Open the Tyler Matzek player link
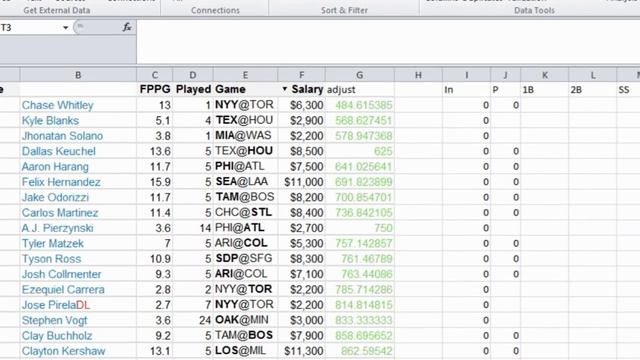Image resolution: width=640 pixels, height=360 pixels. [53, 244]
